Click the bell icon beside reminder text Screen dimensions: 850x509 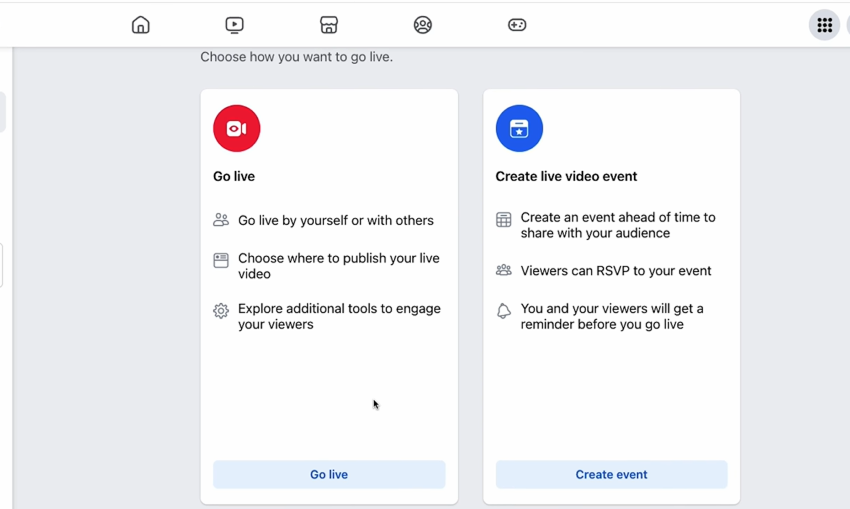click(x=504, y=311)
